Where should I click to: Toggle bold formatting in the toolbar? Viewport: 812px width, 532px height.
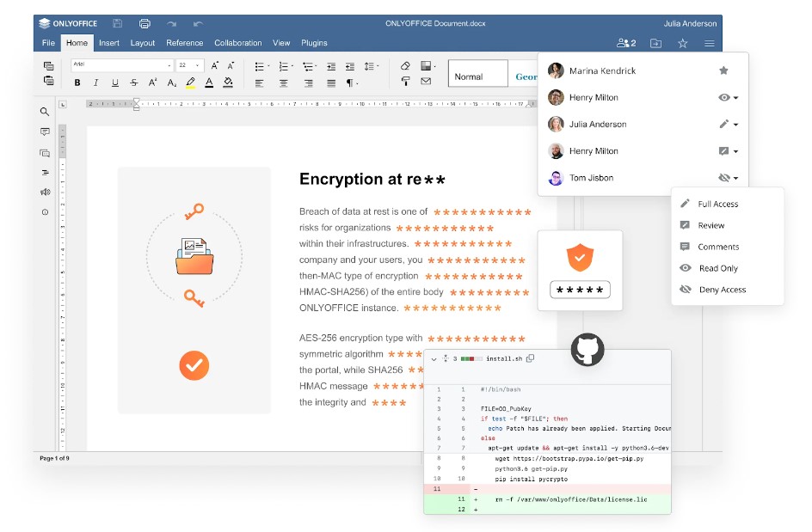click(77, 81)
